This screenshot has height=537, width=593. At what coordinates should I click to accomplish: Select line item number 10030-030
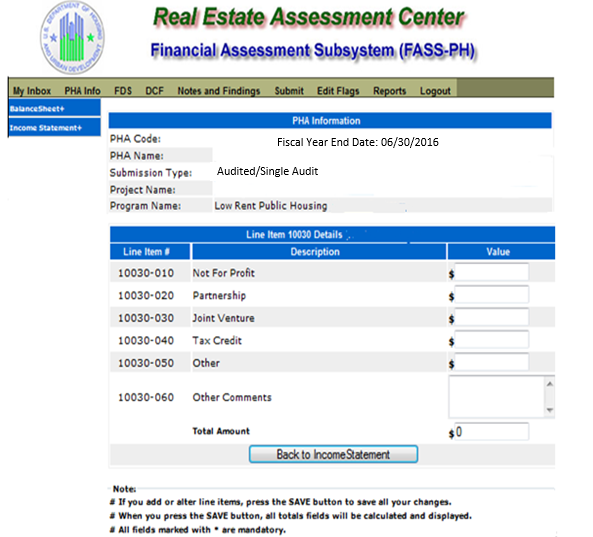pos(146,318)
